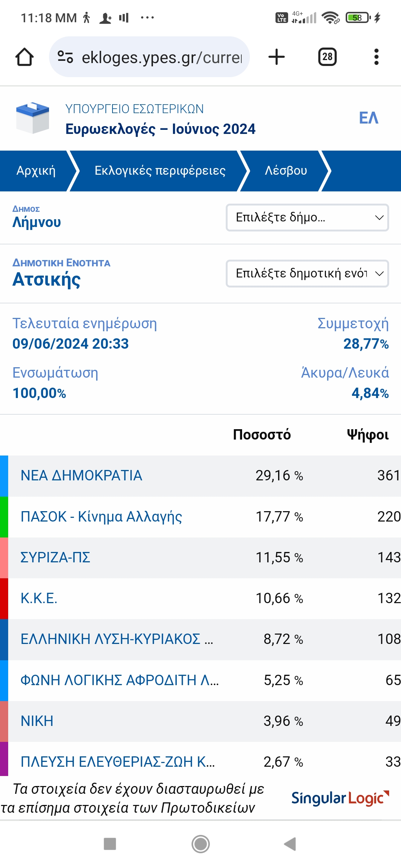Navigate to the Λέσβου breadcrumb

(x=286, y=171)
